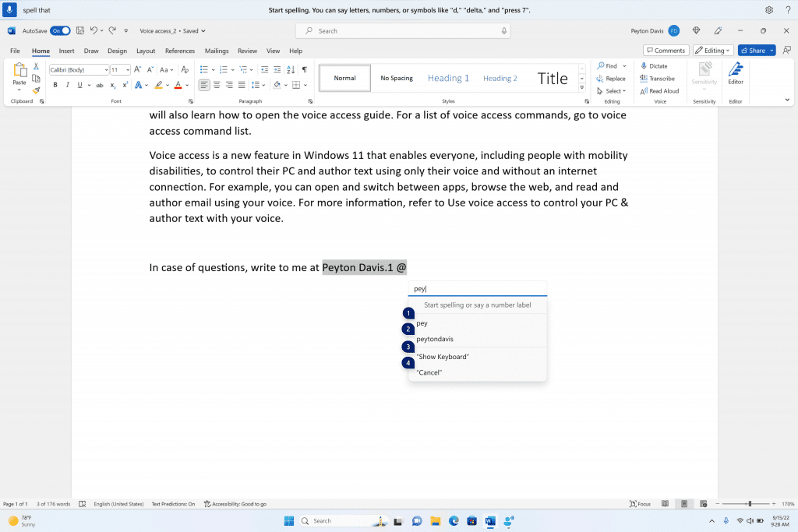Click the Share button

click(754, 49)
